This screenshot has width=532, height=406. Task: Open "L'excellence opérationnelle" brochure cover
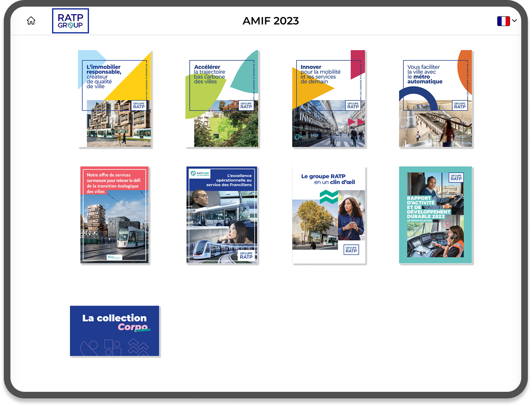coord(222,215)
